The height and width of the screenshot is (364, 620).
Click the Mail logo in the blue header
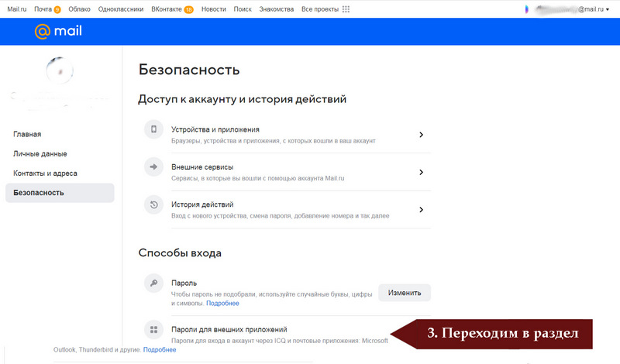(x=58, y=32)
